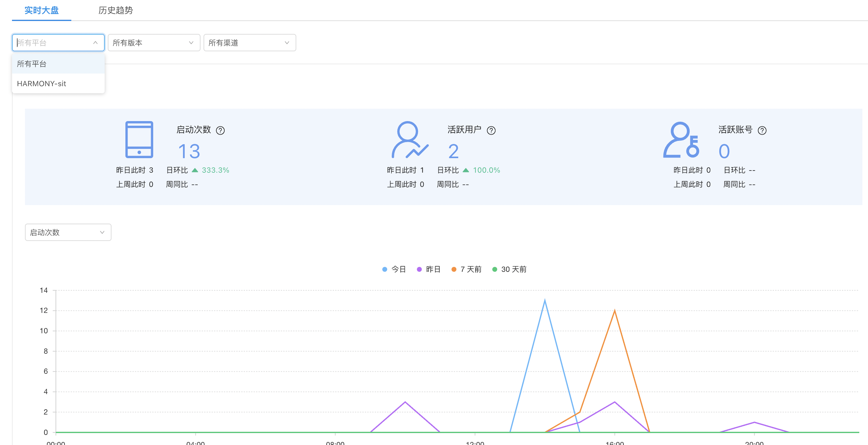Screen dimensions: 868x445
Task: Click the orange 7 天前 peak at 16:00
Action: 615,311
